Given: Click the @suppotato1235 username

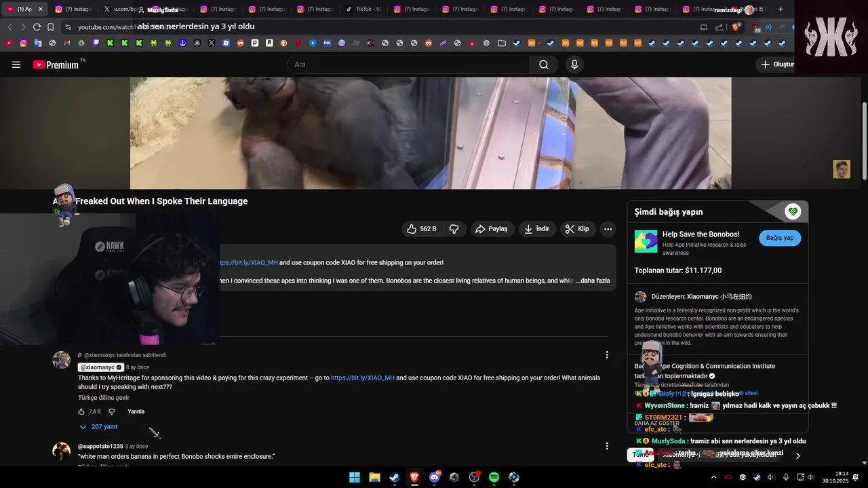Looking at the screenshot, I should (x=100, y=447).
